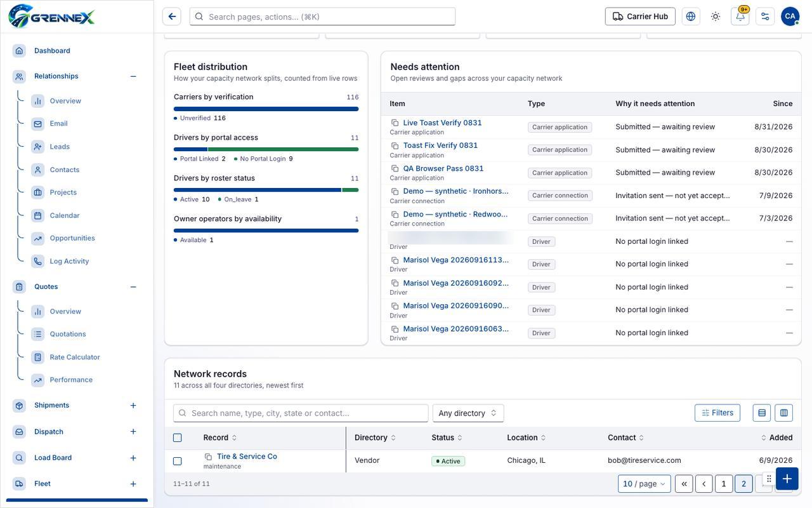Go to first page double-chevron
Screen dimensions: 812x508
684,484
